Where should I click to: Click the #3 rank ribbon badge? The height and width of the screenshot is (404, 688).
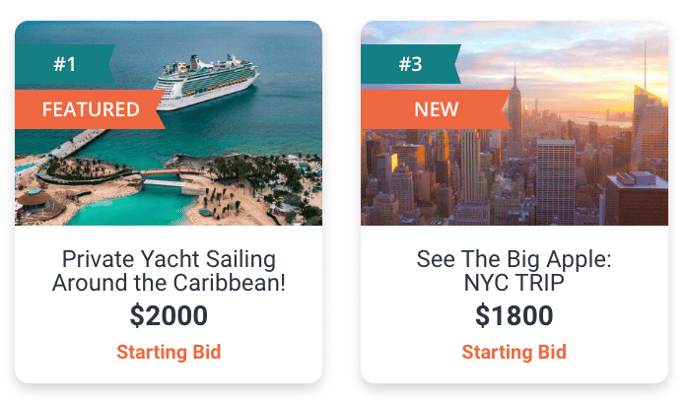(x=410, y=65)
